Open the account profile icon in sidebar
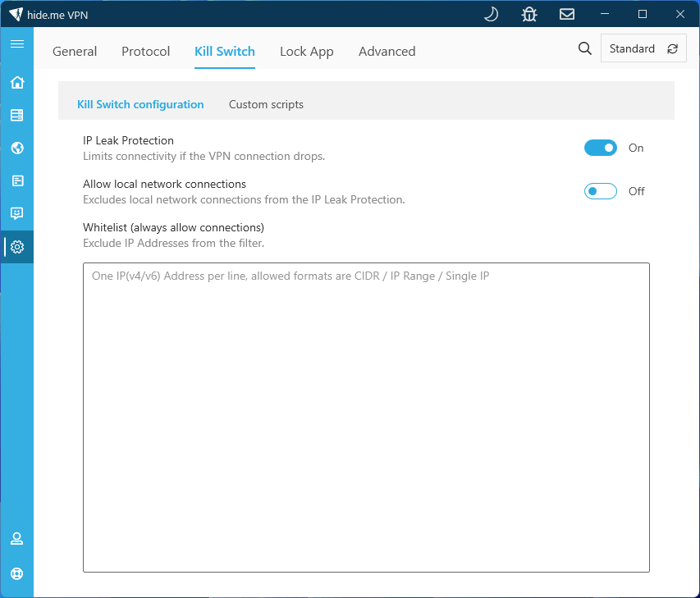The width and height of the screenshot is (700, 598). (17, 539)
